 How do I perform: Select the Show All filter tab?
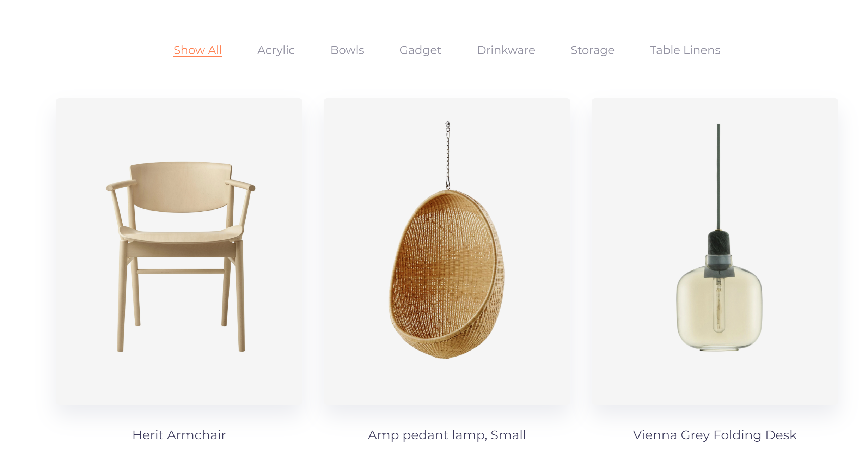197,50
